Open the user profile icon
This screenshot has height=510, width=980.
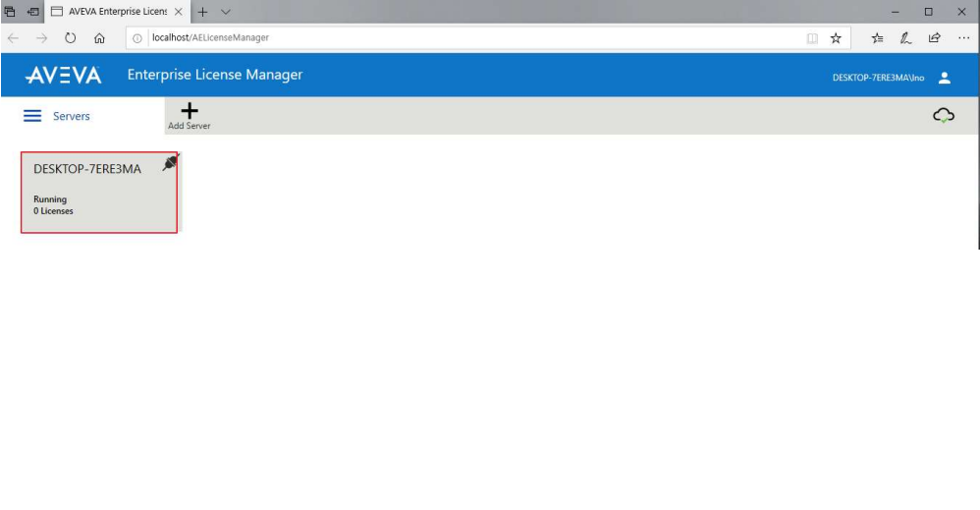945,78
